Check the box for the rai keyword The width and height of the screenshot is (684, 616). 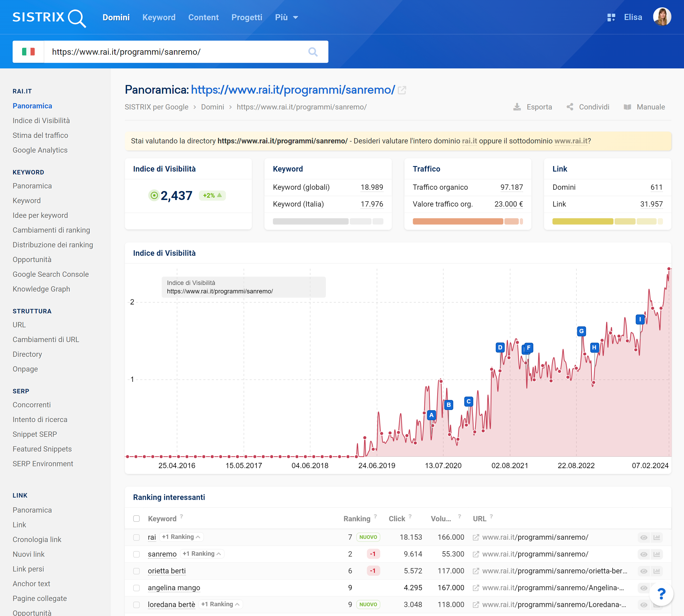[136, 538]
